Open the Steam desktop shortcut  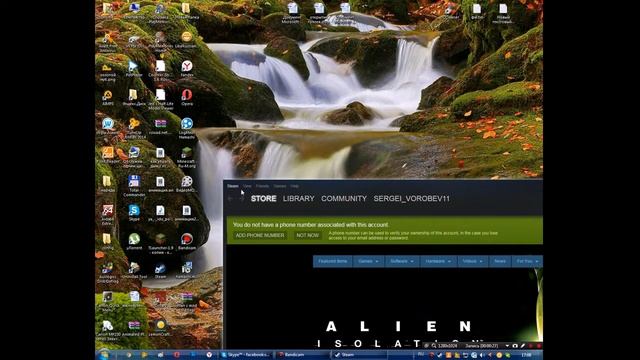point(160,270)
